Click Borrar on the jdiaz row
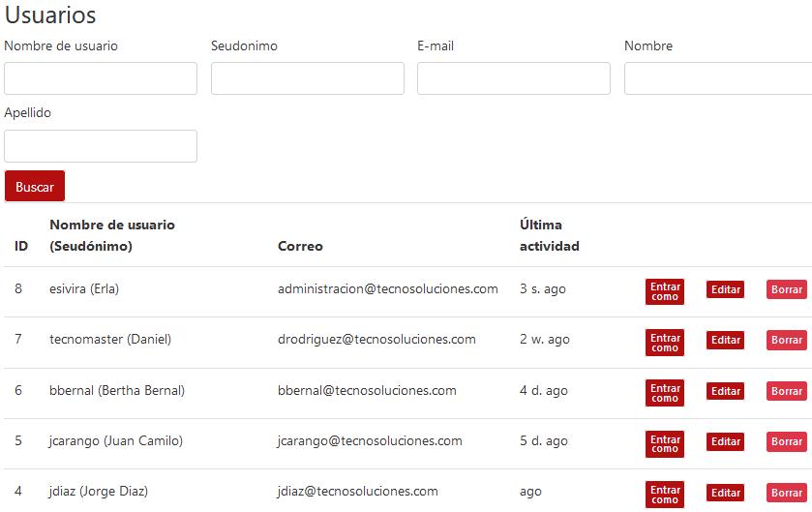Image resolution: width=812 pixels, height=512 pixels. (786, 493)
